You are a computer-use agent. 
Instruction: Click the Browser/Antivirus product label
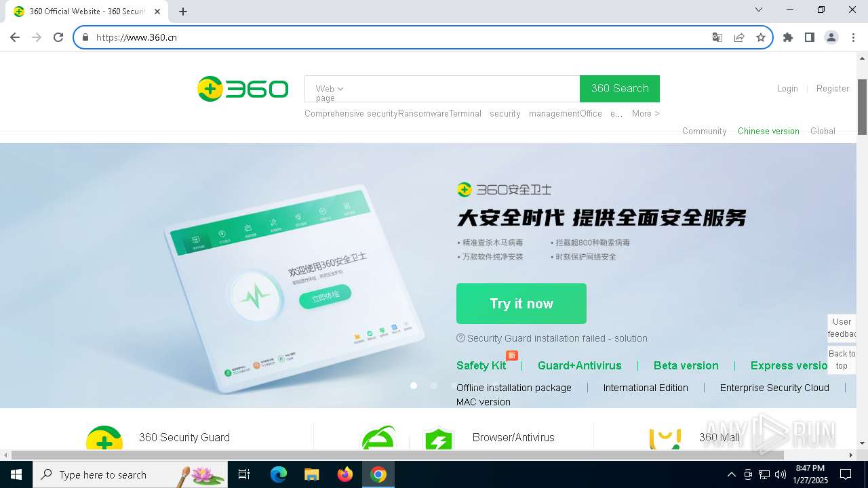pyautogui.click(x=513, y=437)
